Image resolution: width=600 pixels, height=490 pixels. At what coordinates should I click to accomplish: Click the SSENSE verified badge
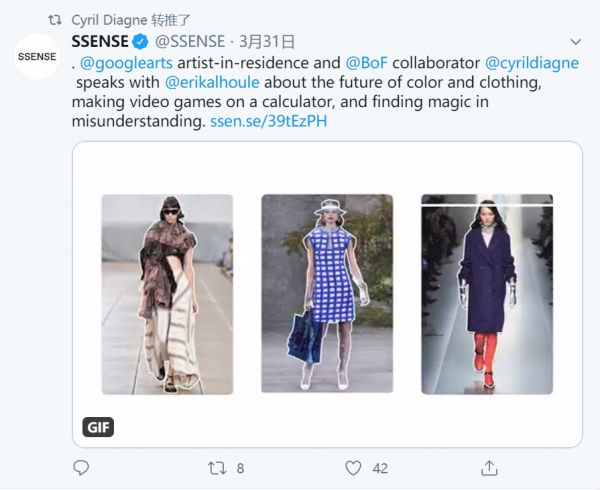[141, 41]
